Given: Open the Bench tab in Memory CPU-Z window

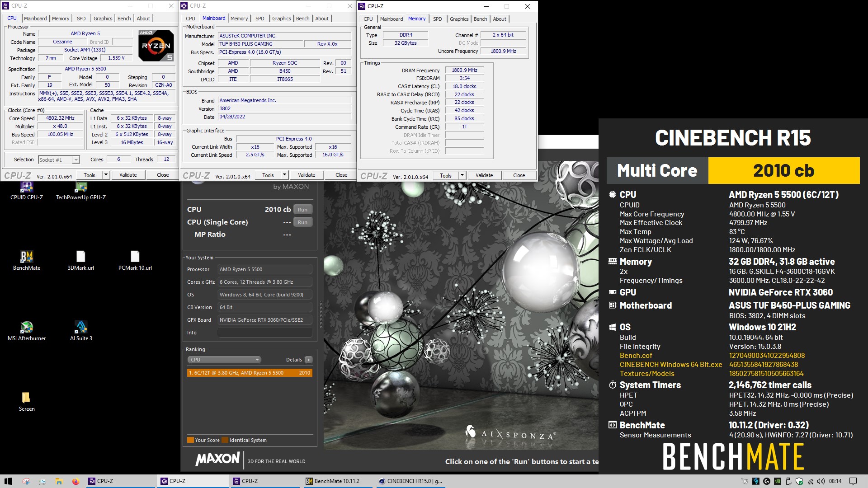Looking at the screenshot, I should (480, 19).
